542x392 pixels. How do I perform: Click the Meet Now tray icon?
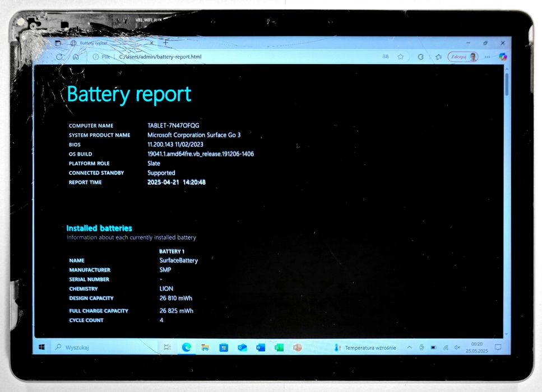[421, 347]
